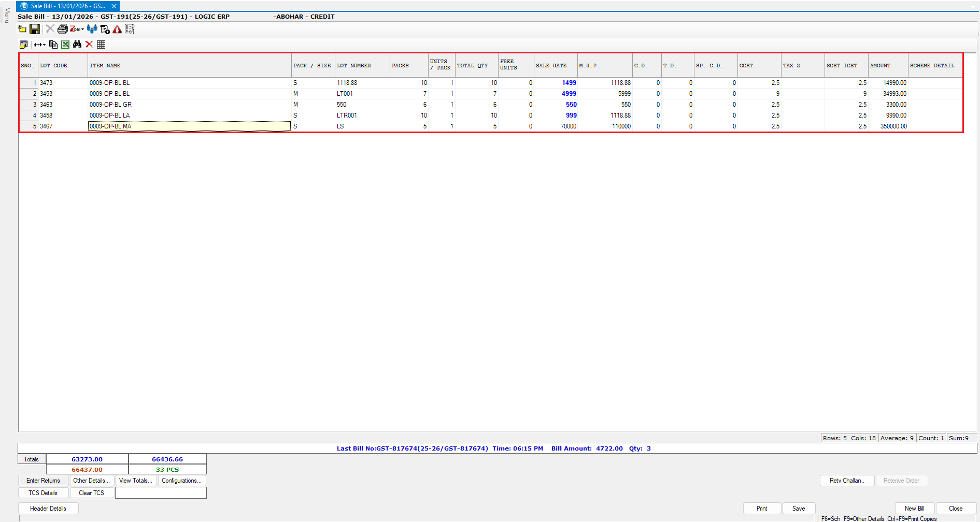The height and width of the screenshot is (522, 980).
Task: Open the Zoom dropdown in toolbar
Action: pyautogui.click(x=77, y=29)
